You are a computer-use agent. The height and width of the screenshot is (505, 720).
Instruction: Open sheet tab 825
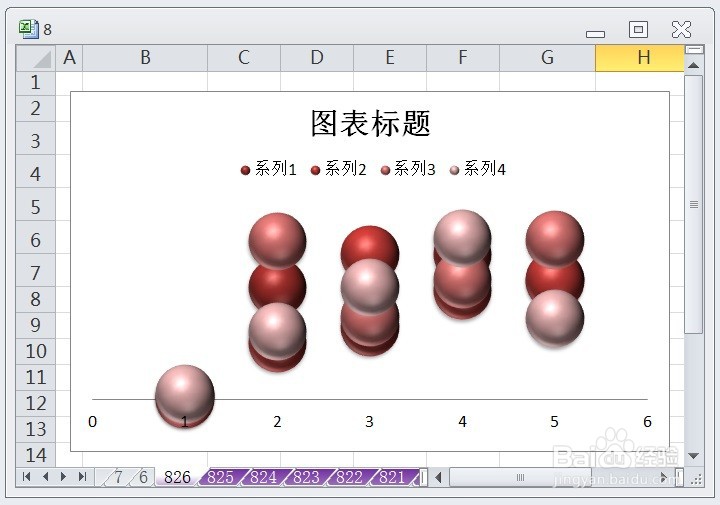coord(220,477)
